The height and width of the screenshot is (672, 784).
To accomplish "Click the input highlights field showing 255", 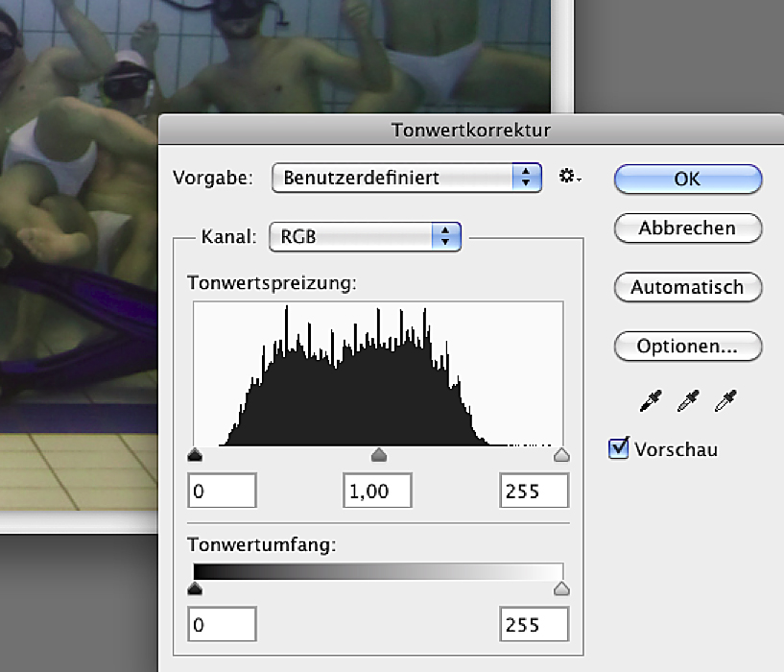I will 534,491.
